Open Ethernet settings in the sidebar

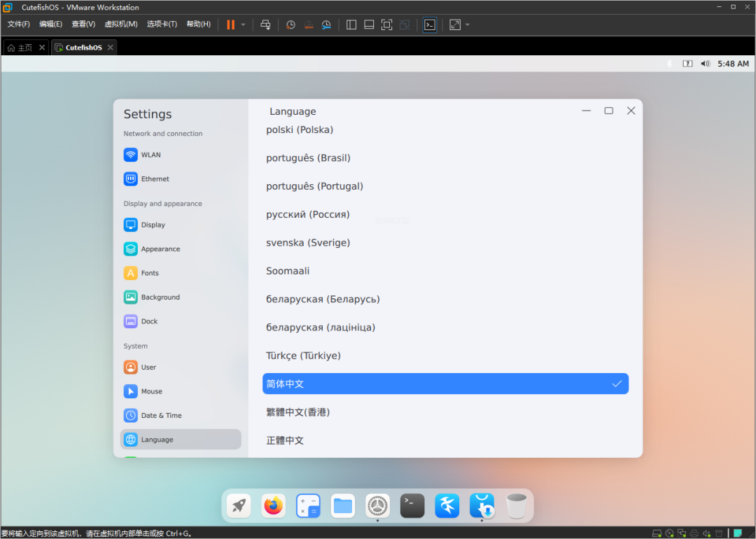(181, 179)
